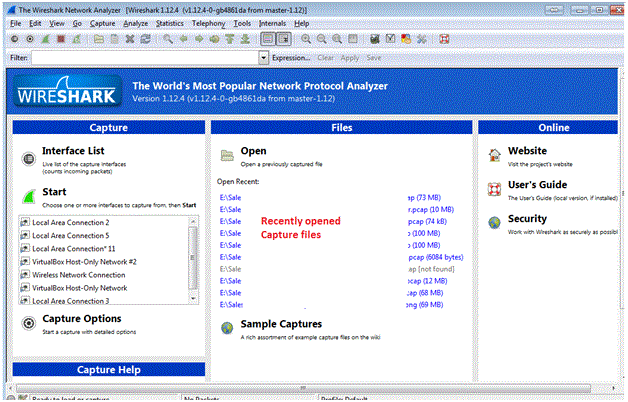Open the Edit menu
This screenshot has height=402, width=628.
pyautogui.click(x=35, y=24)
